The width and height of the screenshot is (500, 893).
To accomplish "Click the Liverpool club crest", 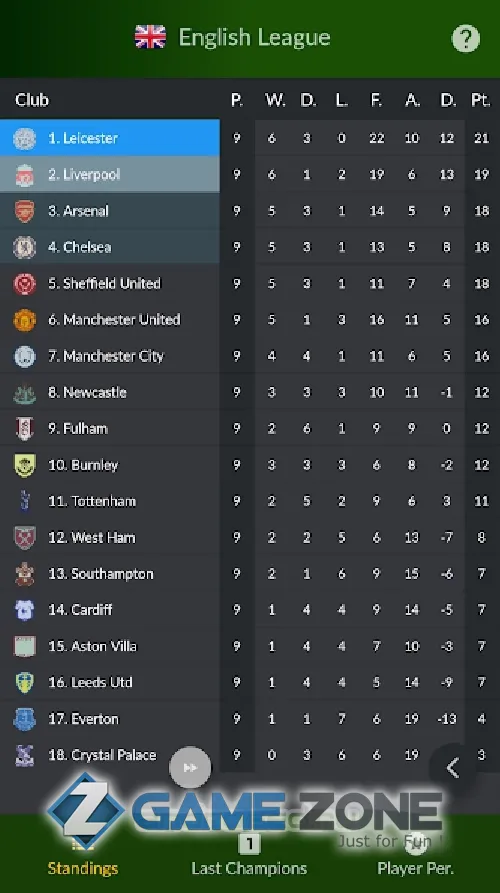I will tap(24, 175).
